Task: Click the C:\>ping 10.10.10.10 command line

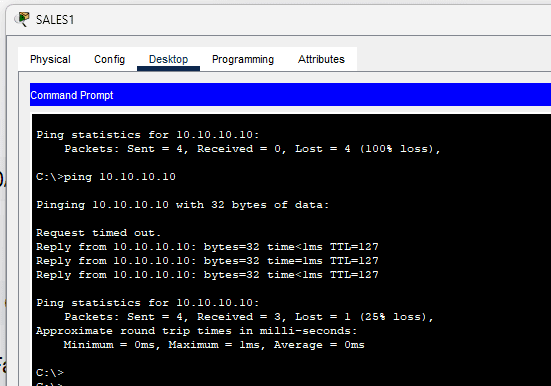Action: (106, 176)
